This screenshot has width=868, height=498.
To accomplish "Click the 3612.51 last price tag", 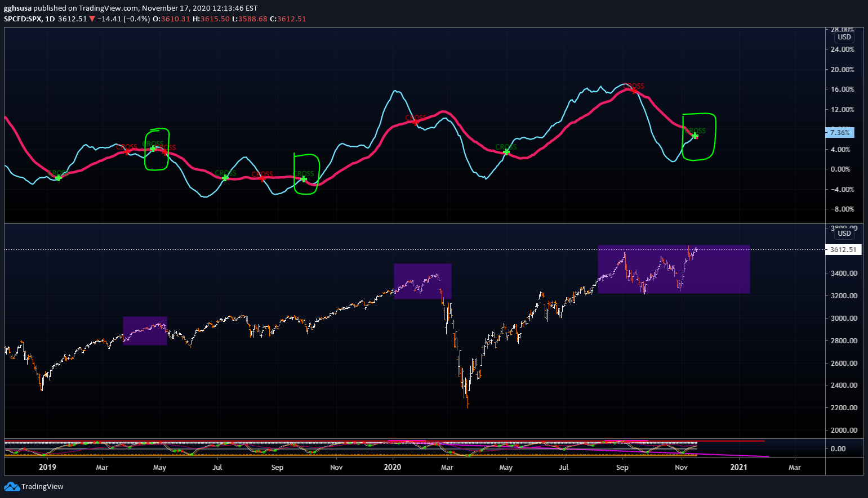I will click(x=843, y=250).
